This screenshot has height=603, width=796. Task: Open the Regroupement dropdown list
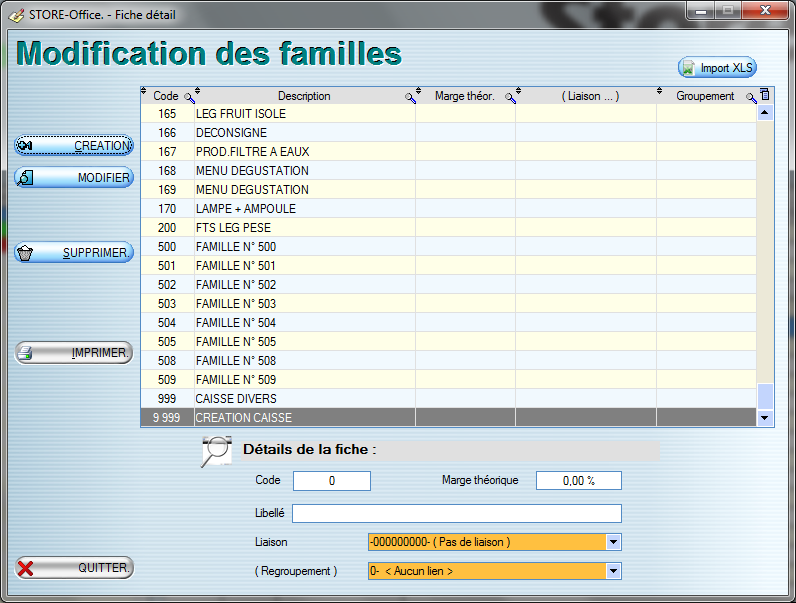tap(614, 571)
